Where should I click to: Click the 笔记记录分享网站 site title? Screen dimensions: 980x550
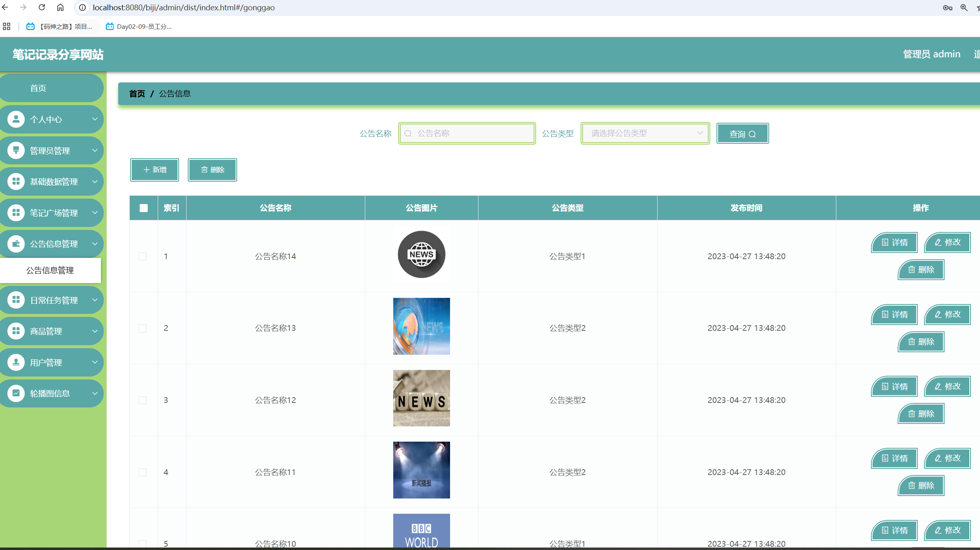click(58, 54)
